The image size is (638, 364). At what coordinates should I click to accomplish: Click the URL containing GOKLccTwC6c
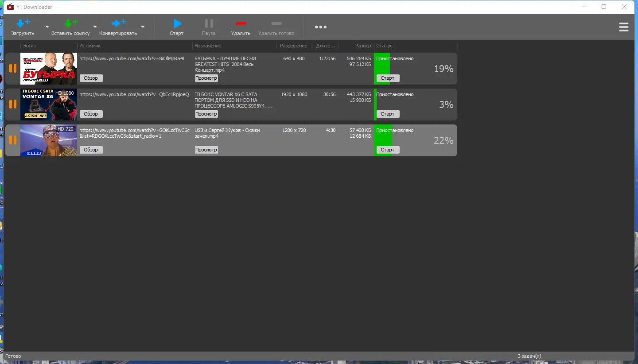pos(134,133)
